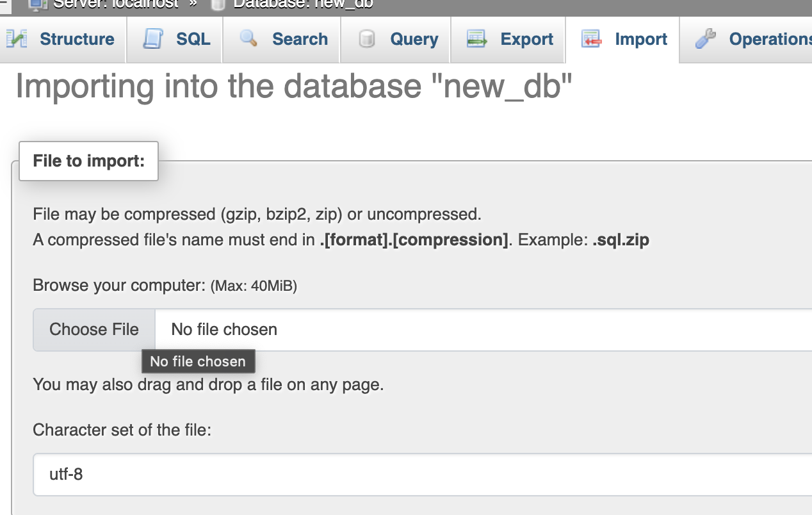Open the Query tab
The height and width of the screenshot is (515, 812).
point(414,39)
